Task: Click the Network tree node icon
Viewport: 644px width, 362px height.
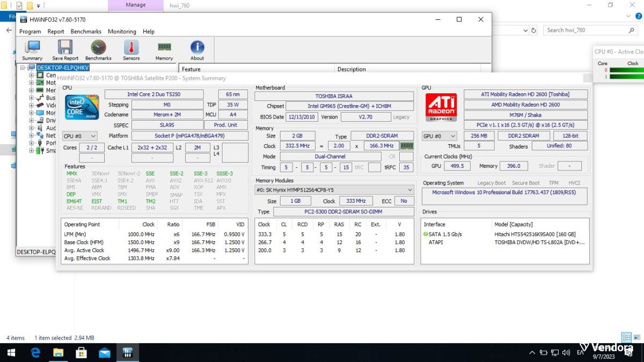Action: (40, 135)
